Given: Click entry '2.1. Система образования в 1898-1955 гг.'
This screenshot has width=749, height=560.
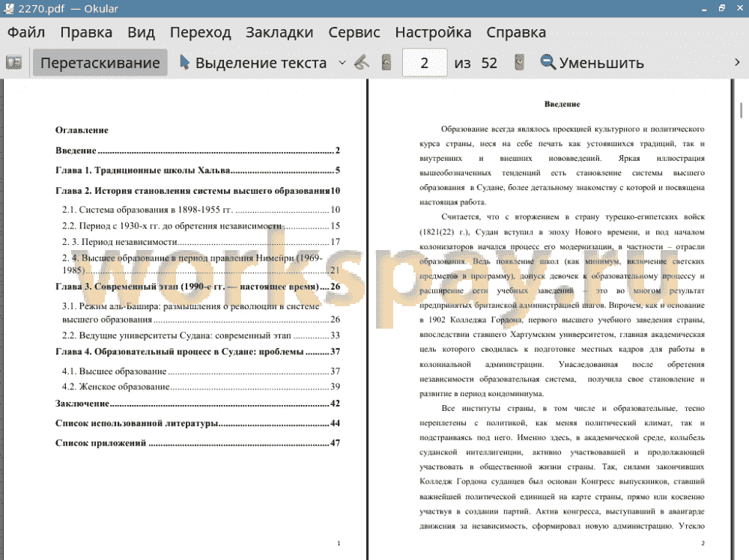Looking at the screenshot, I should [x=201, y=210].
